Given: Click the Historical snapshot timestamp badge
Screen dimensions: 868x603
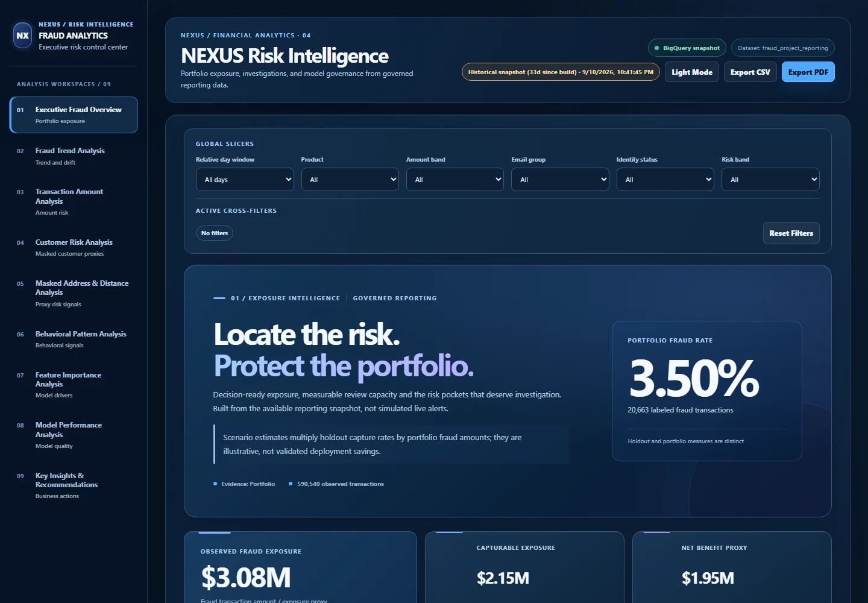Looking at the screenshot, I should click(x=561, y=72).
